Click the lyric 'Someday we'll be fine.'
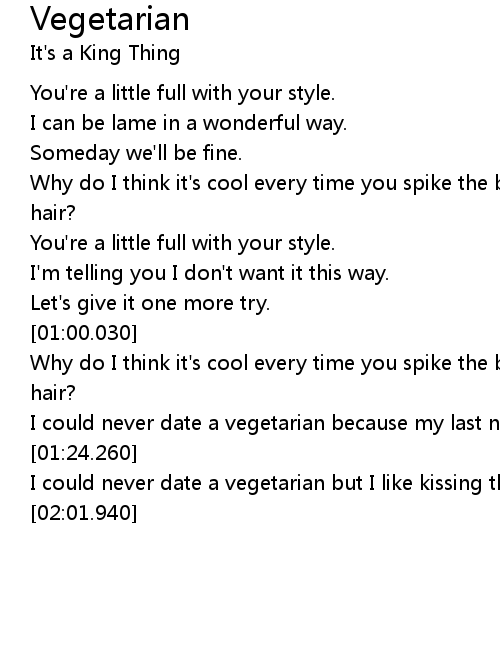Viewport: 500px width, 670px height. [136, 153]
